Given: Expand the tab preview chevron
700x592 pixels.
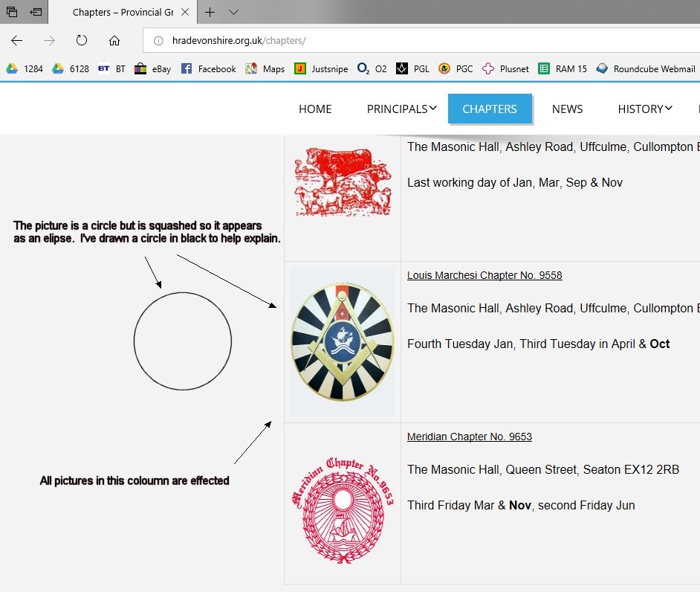Looking at the screenshot, I should click(x=233, y=13).
